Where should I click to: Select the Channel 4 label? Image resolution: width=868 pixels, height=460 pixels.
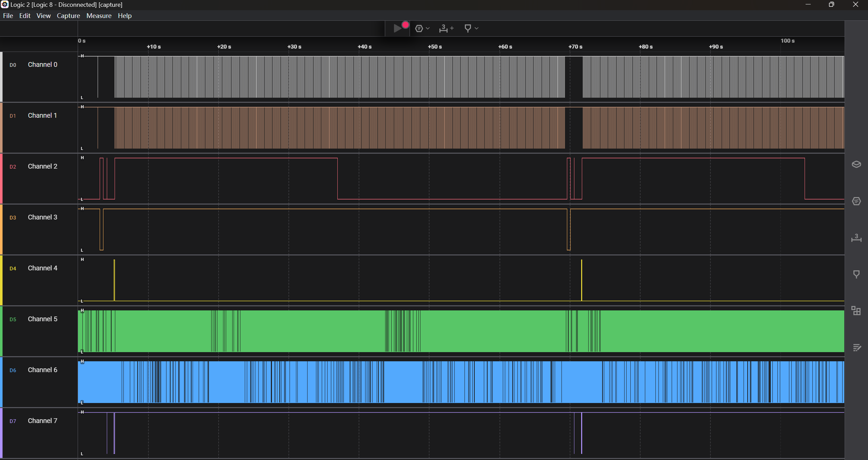(42, 268)
